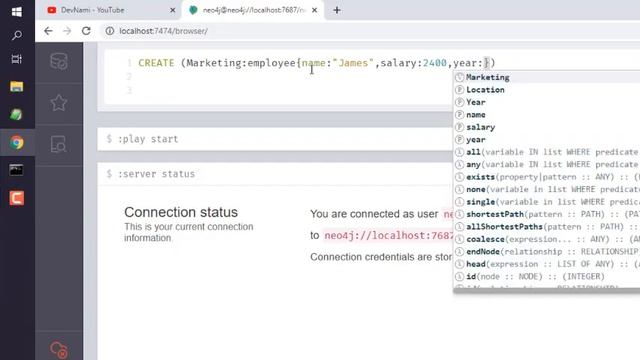Click the Chrome icon in the taskbar

17,142
